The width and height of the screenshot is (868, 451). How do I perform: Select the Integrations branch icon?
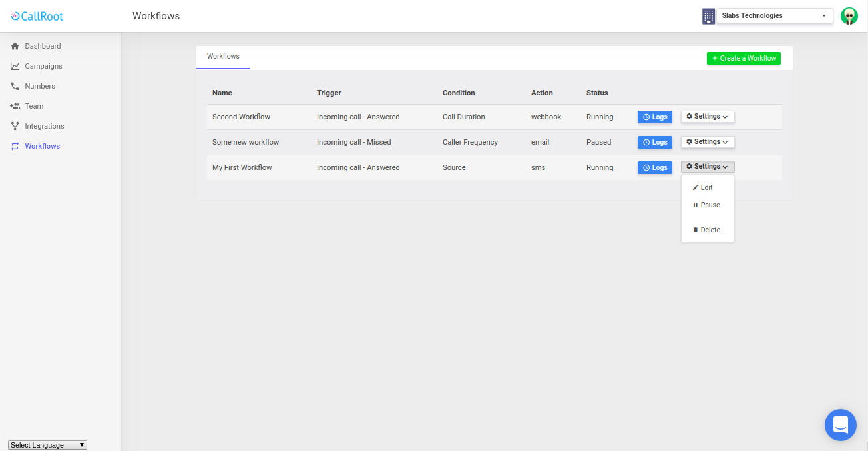coord(14,126)
